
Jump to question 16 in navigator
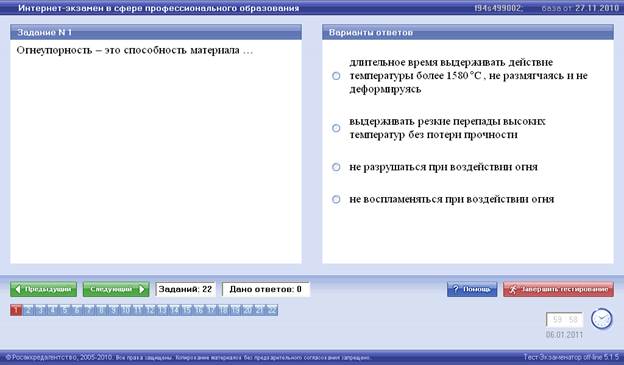[199, 310]
